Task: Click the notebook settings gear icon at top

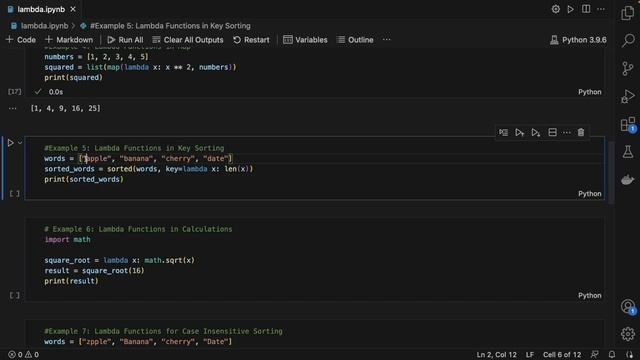Action: coord(556,9)
